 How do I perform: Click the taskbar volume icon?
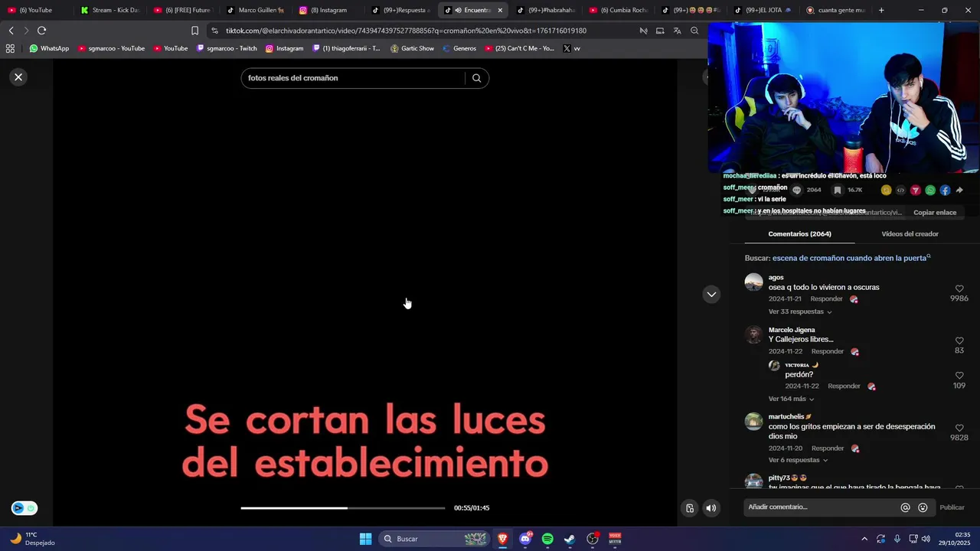[x=926, y=539]
